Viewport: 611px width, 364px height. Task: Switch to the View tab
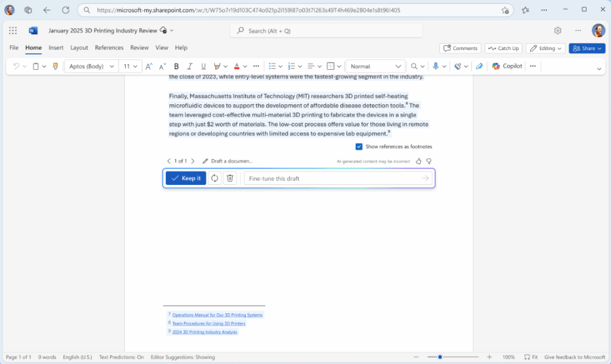[162, 48]
